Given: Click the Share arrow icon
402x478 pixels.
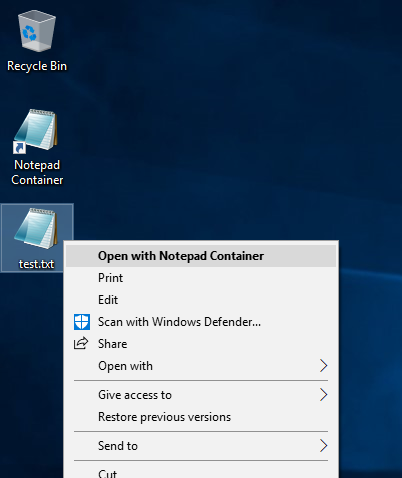Looking at the screenshot, I should click(x=81, y=343).
